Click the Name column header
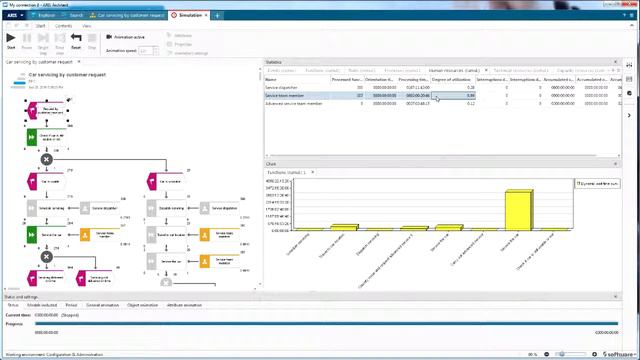640x360 pixels. [297, 79]
